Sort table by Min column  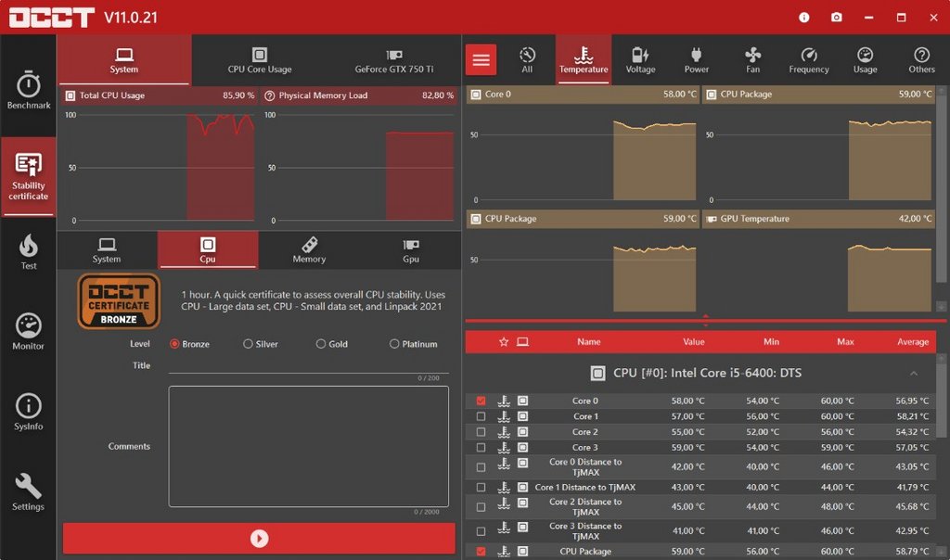point(771,342)
